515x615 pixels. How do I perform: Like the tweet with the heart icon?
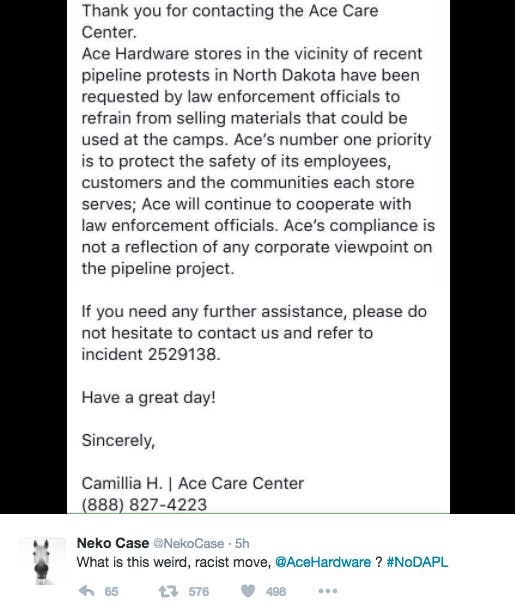point(247,591)
